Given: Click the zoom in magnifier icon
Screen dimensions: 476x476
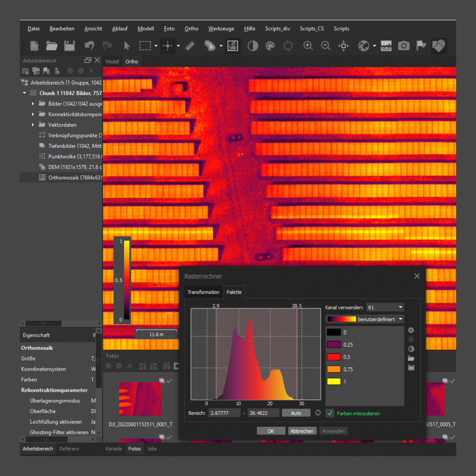Looking at the screenshot, I should [308, 46].
